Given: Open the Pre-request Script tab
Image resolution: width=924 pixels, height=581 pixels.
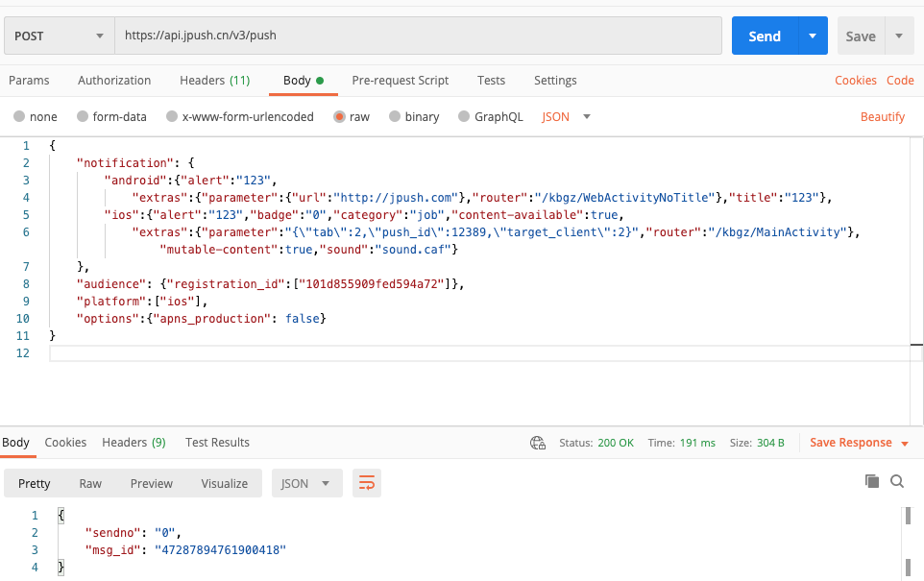Looking at the screenshot, I should pos(400,81).
